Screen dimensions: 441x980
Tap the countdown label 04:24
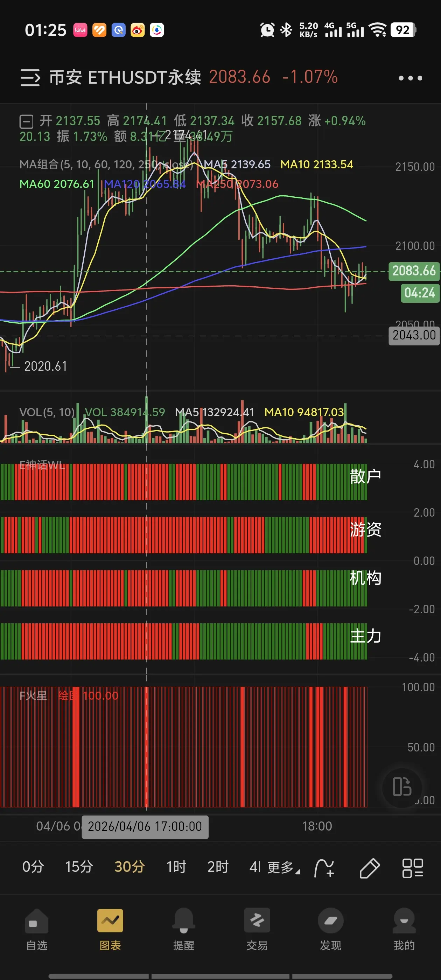click(420, 293)
